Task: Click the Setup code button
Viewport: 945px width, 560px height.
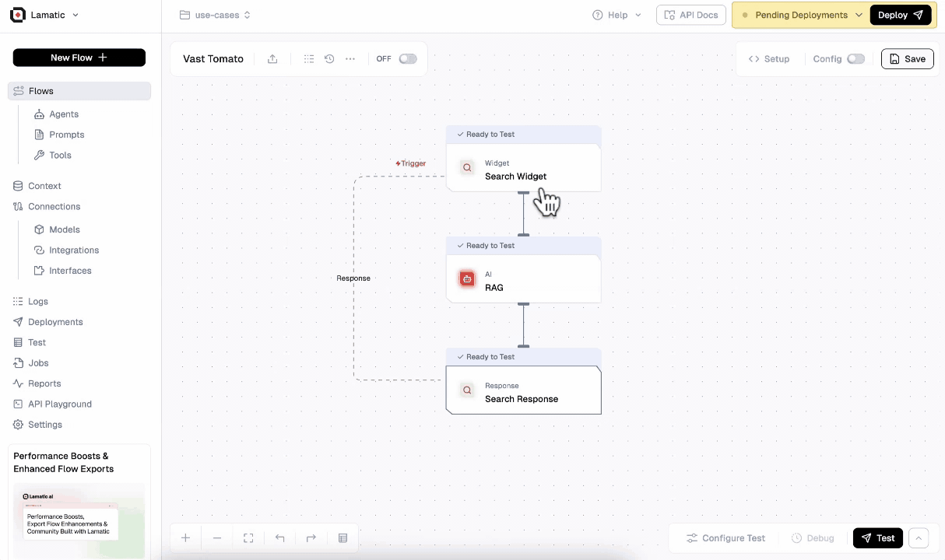Action: [769, 59]
